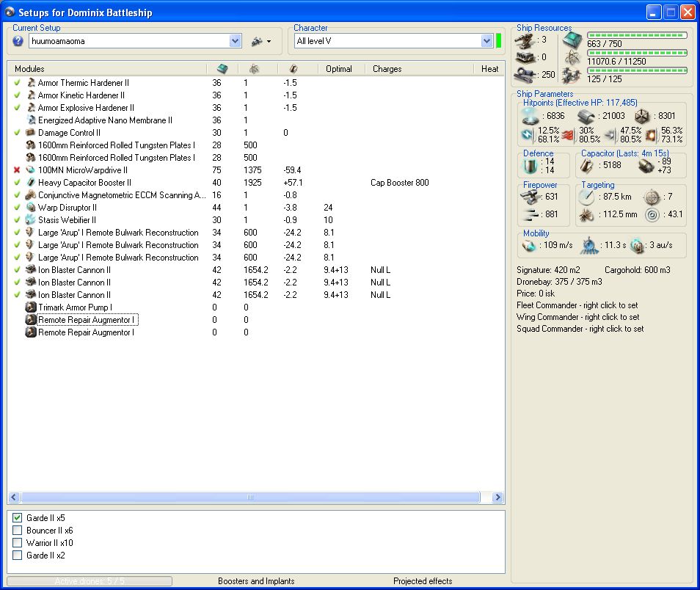The height and width of the screenshot is (590, 700).
Task: Enable the Warrior II x10 drone group
Action: pyautogui.click(x=18, y=543)
